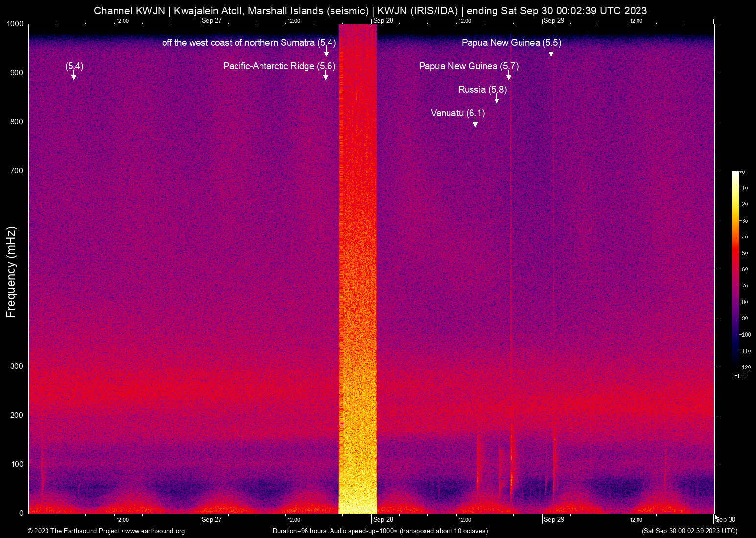The height and width of the screenshot is (538, 756).
Task: Click the Duration=96 hours footer text
Action: coord(381,531)
